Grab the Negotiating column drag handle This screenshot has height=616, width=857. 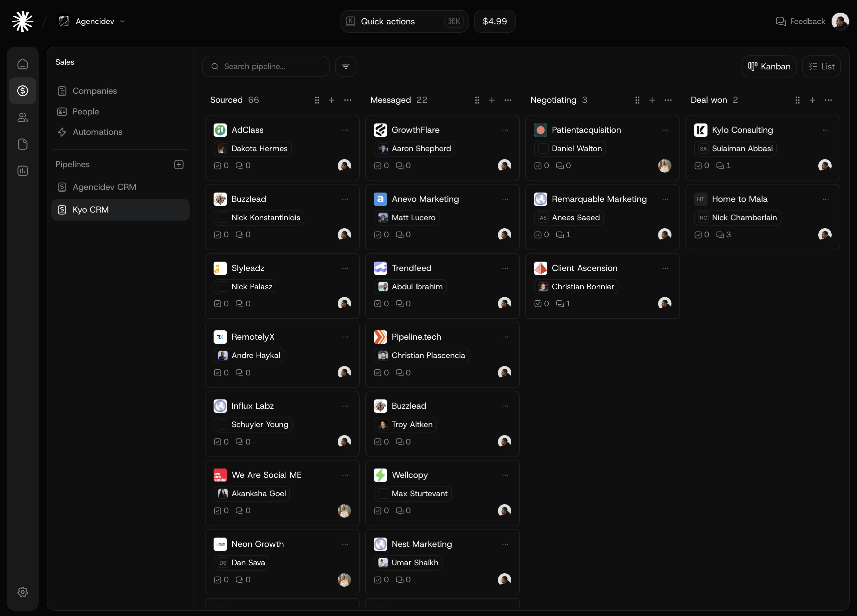point(637,100)
